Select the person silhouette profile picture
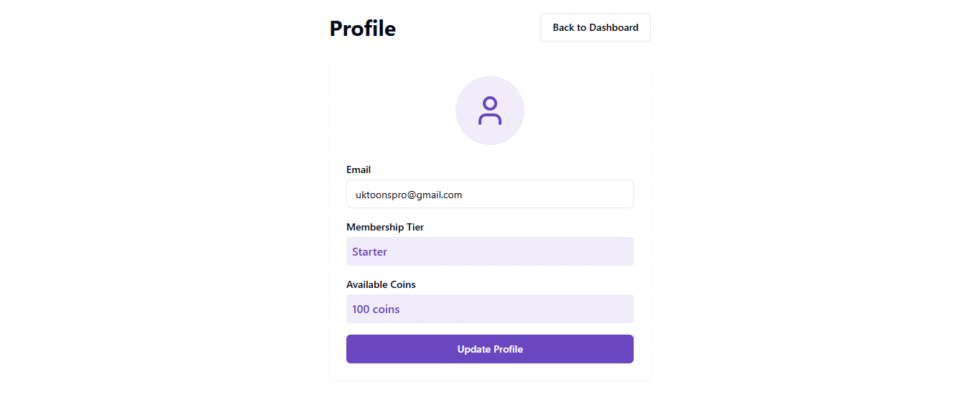The width and height of the screenshot is (980, 405). [x=489, y=110]
